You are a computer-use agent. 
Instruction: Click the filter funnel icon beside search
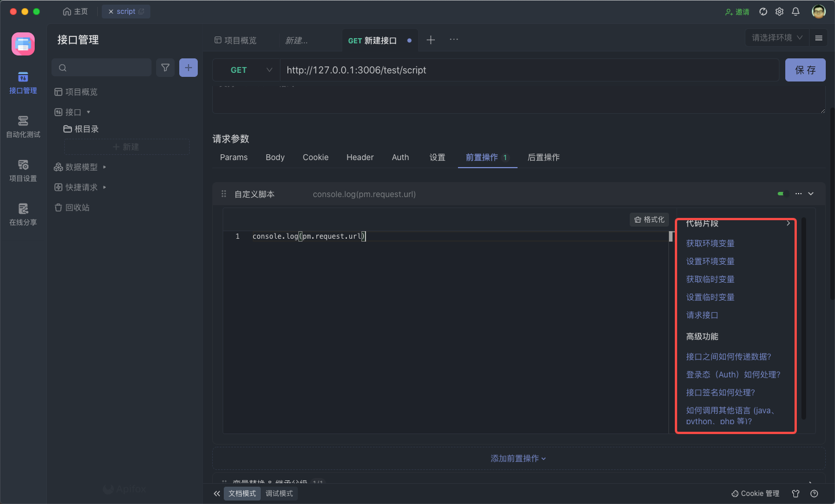165,68
